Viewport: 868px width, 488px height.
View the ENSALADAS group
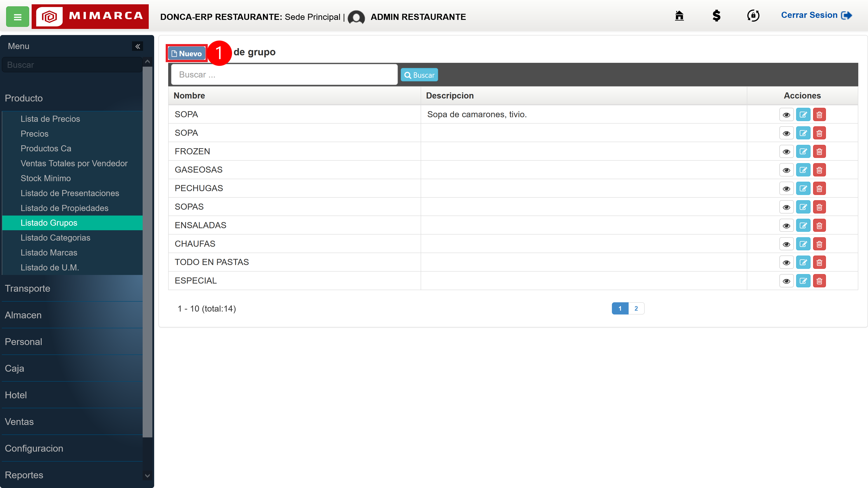pos(786,226)
